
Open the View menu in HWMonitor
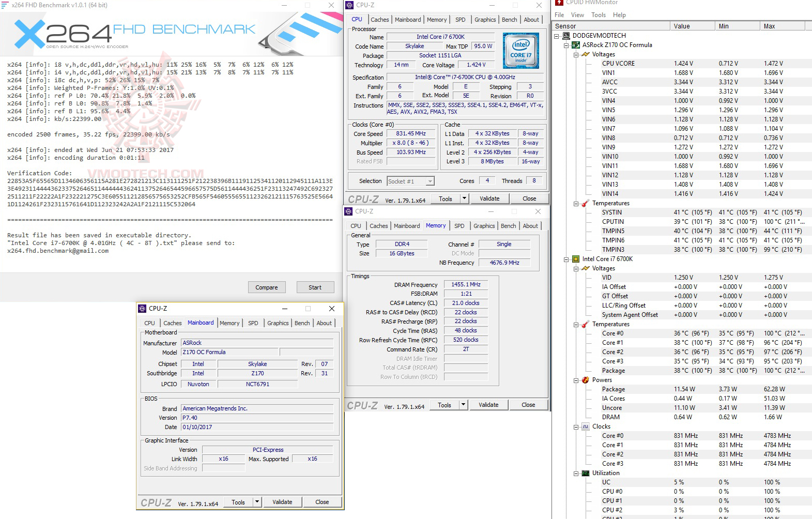577,15
